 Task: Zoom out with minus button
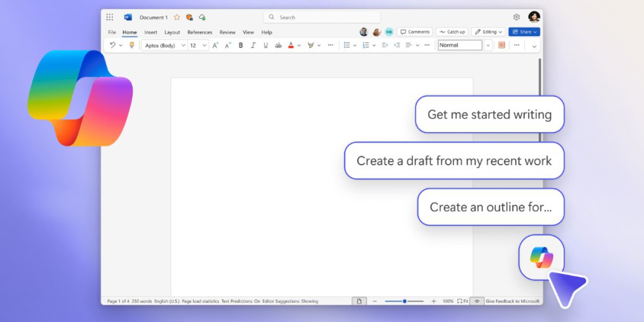click(375, 301)
